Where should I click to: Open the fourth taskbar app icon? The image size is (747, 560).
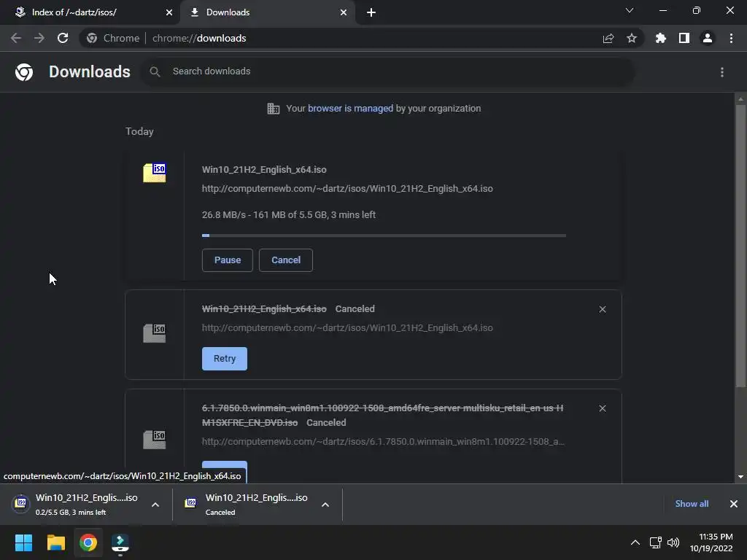click(120, 544)
